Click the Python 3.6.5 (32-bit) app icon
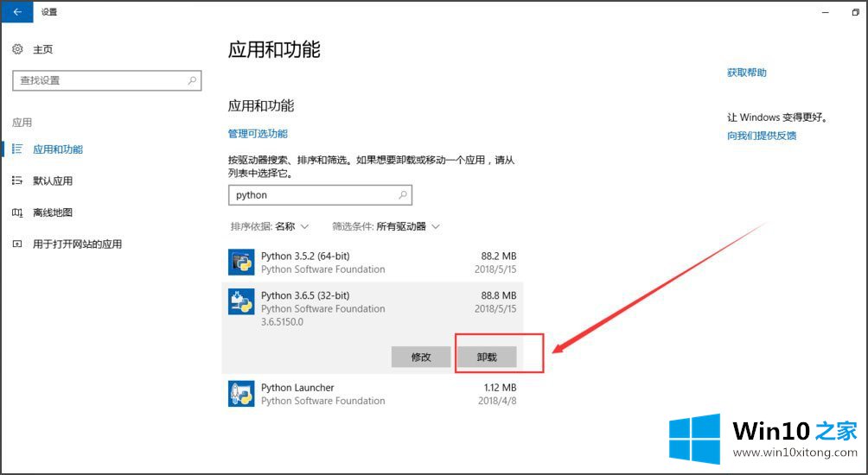Image resolution: width=868 pixels, height=475 pixels. [x=241, y=301]
